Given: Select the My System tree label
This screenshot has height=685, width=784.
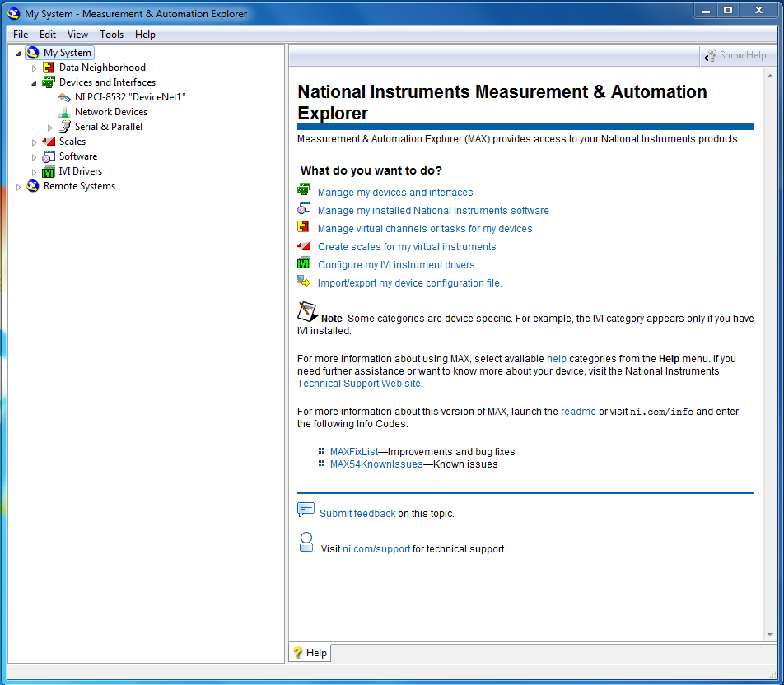Looking at the screenshot, I should pos(67,53).
